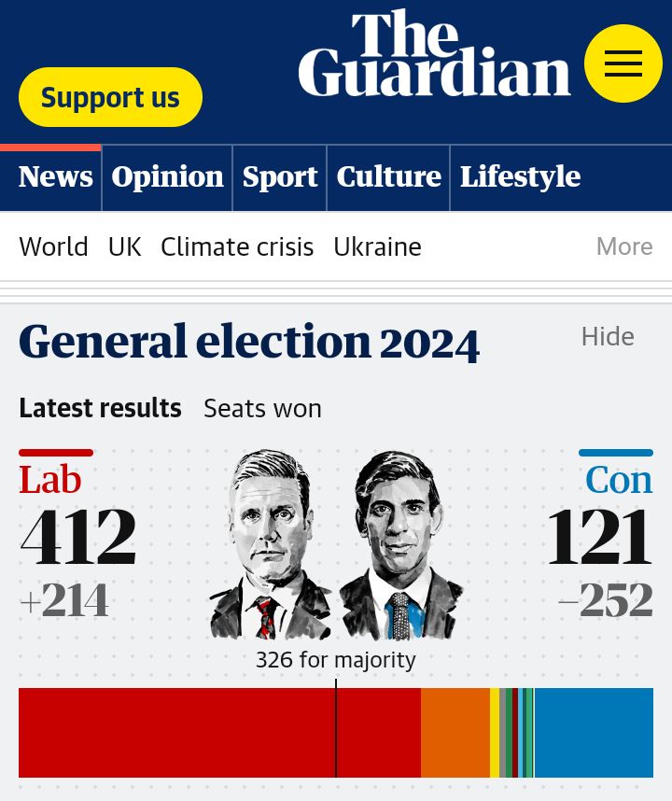
Task: Click the Keir Starmer portrait illustration
Action: pos(269,546)
